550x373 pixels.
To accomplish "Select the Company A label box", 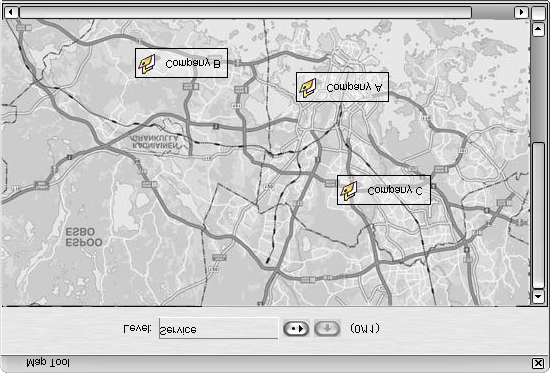I will point(342,87).
